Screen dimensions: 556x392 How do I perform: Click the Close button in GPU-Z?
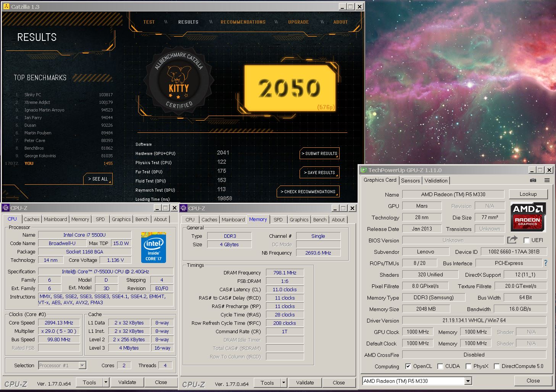click(533, 381)
